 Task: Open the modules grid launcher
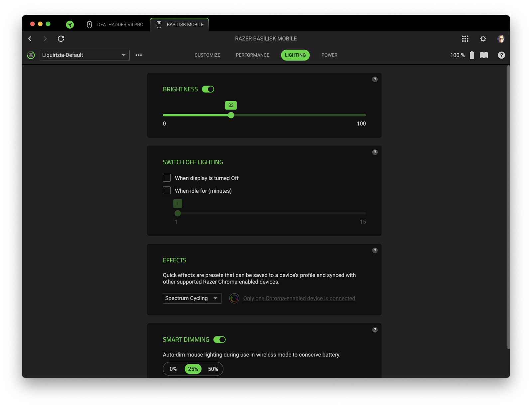pos(465,39)
